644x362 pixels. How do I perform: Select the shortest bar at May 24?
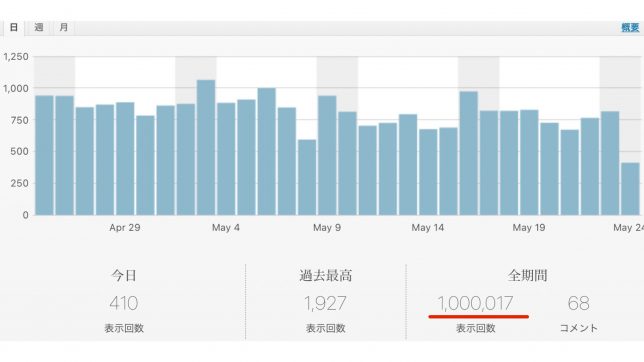tap(630, 189)
